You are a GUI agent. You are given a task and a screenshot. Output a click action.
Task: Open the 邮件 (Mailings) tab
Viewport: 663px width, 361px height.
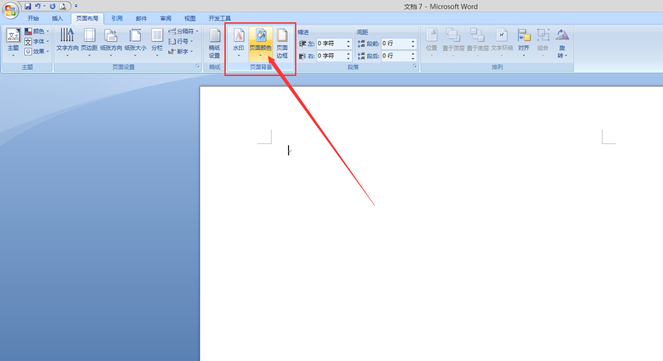(x=141, y=19)
